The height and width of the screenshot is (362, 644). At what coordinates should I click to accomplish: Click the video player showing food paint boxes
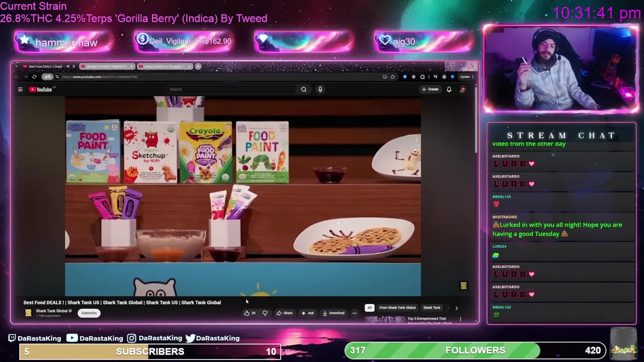click(x=243, y=196)
